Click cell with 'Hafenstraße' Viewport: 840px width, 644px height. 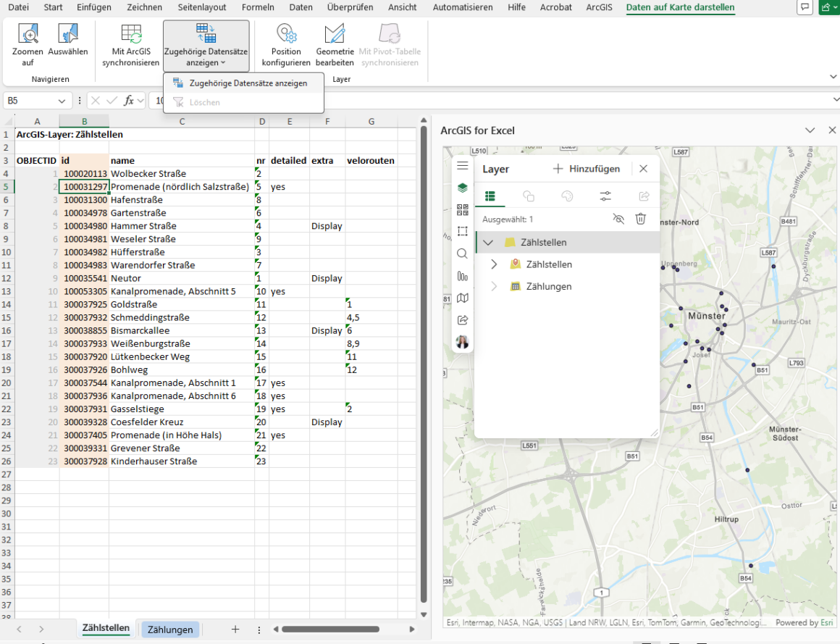point(182,200)
